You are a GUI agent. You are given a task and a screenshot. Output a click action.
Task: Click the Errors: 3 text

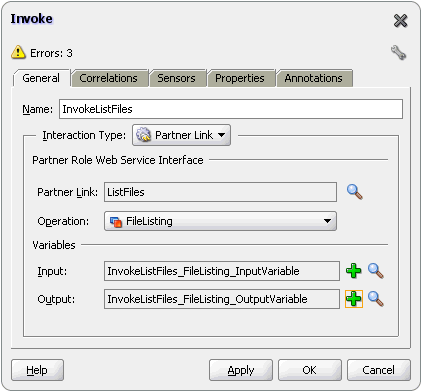51,53
